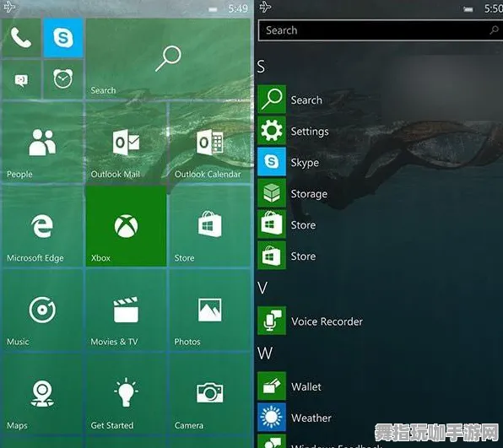Jump using the W letter header

[265, 353]
